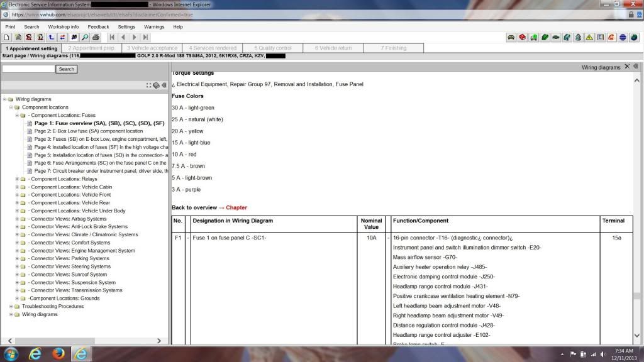The image size is (644, 362).
Task: Click the yellow warning triangle icon
Action: 589,37
